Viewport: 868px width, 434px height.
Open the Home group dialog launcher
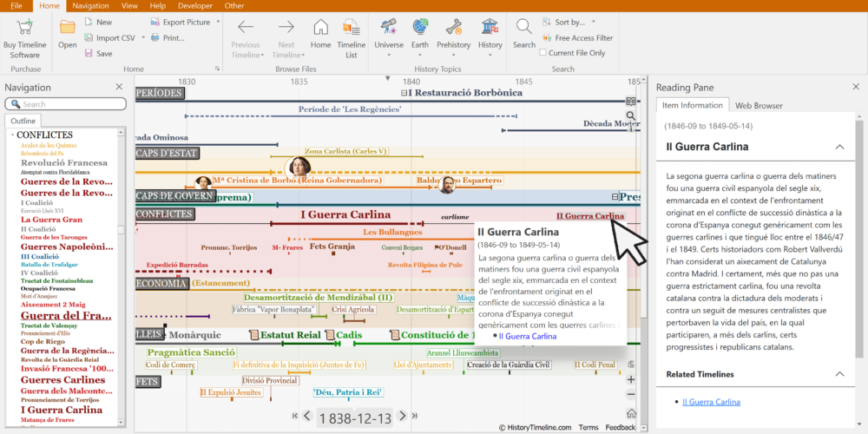[218, 69]
